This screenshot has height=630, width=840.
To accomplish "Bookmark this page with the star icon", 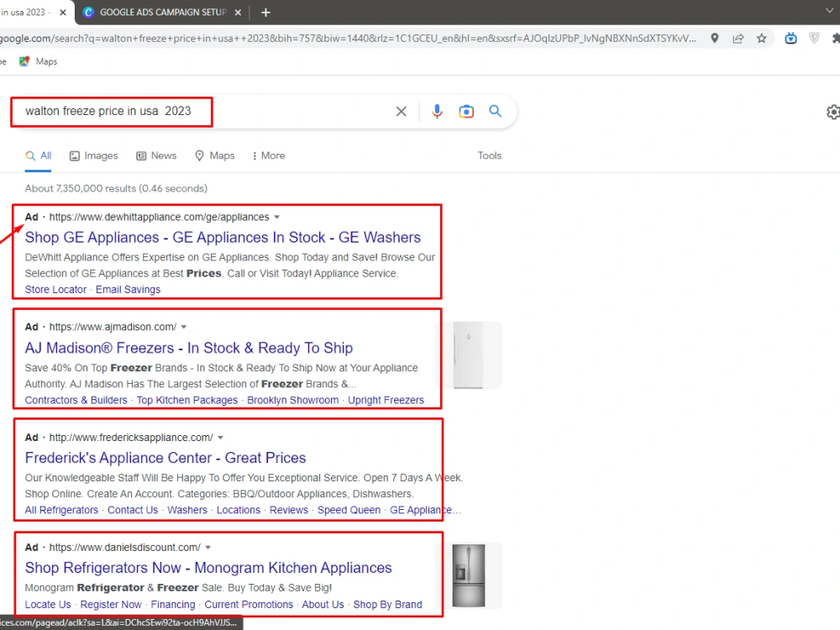I will pyautogui.click(x=761, y=38).
